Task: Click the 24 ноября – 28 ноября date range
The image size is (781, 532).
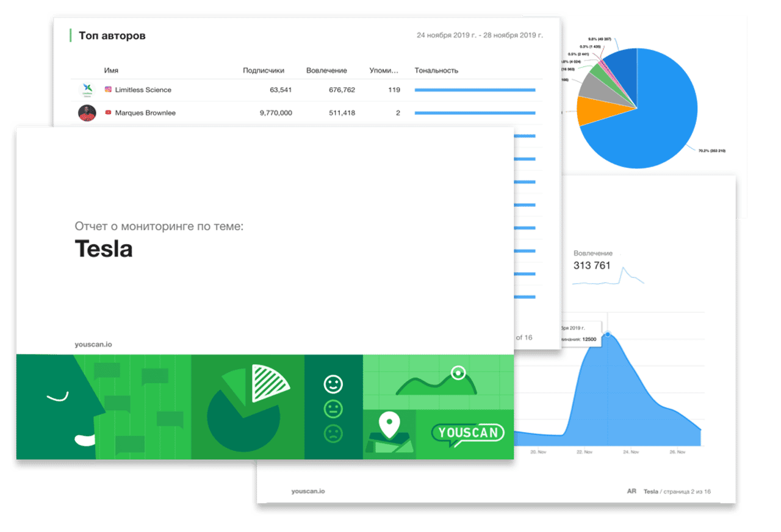Action: point(480,35)
